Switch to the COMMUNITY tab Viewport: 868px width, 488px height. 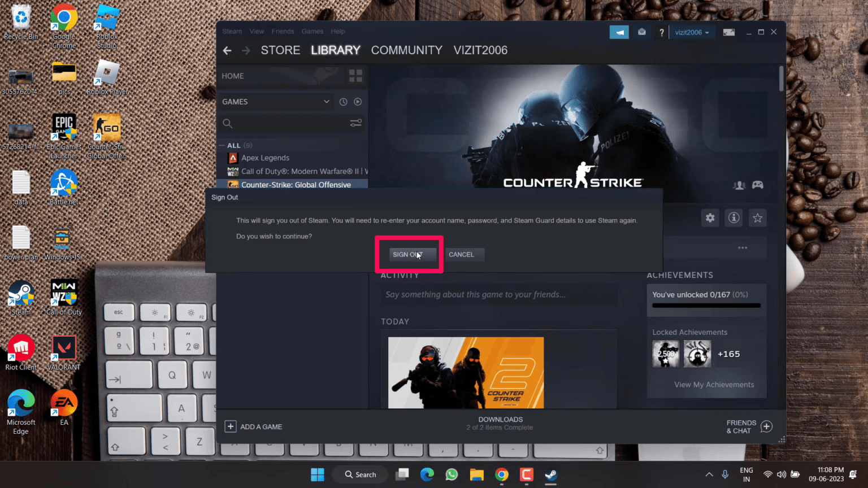pyautogui.click(x=406, y=50)
